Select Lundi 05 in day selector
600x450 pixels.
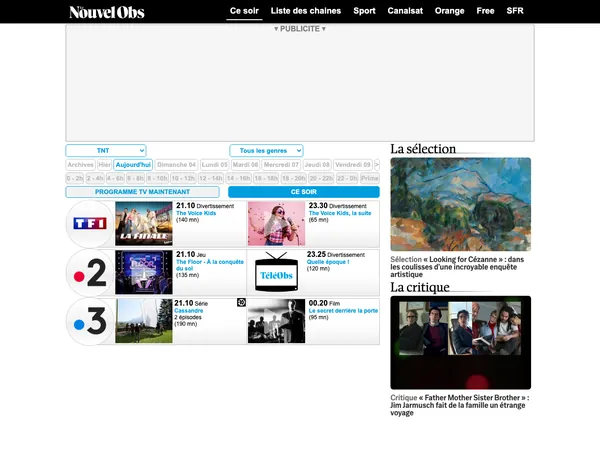pyautogui.click(x=215, y=165)
